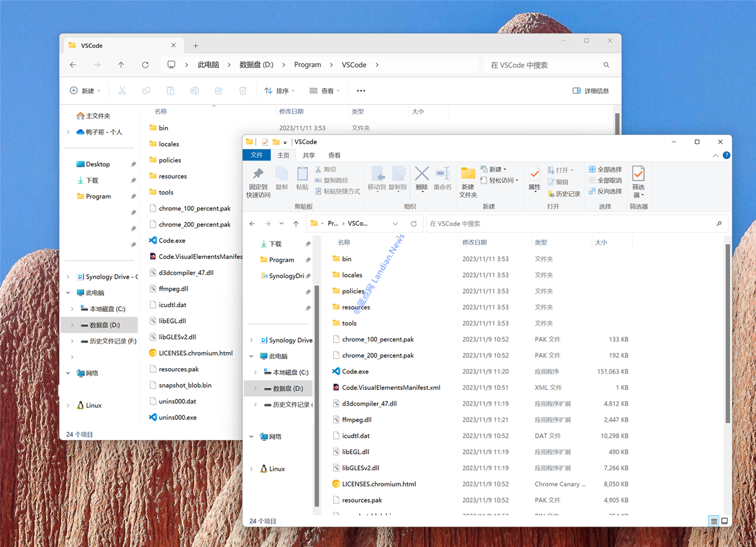Switch to the Share (共享) ribbon tab
The height and width of the screenshot is (547, 756).
tap(309, 155)
